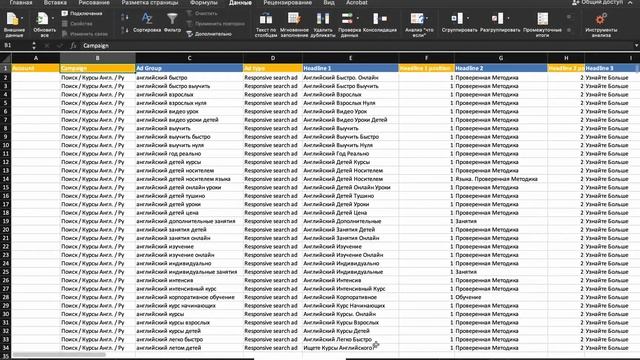Viewport: 640px width, 360px height.
Task: Select row 14 header
Action: coord(6,179)
